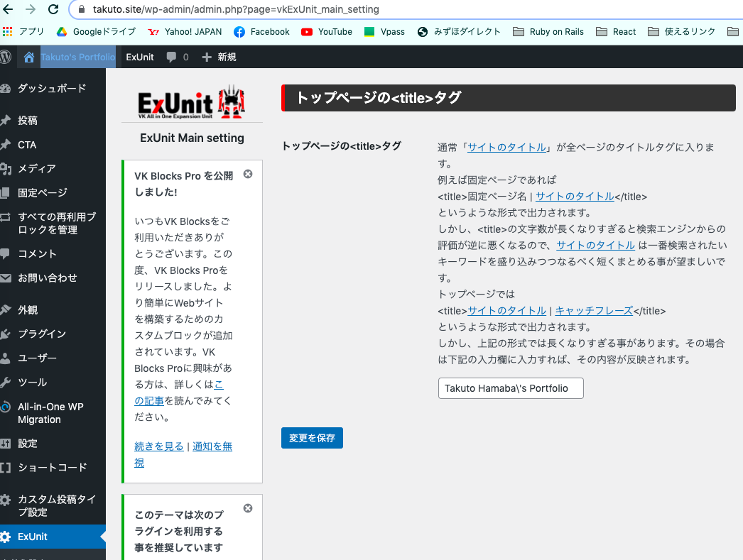Dismiss the VK Blocks Pro notice
Viewport: 743px width, 560px height.
pos(247,173)
